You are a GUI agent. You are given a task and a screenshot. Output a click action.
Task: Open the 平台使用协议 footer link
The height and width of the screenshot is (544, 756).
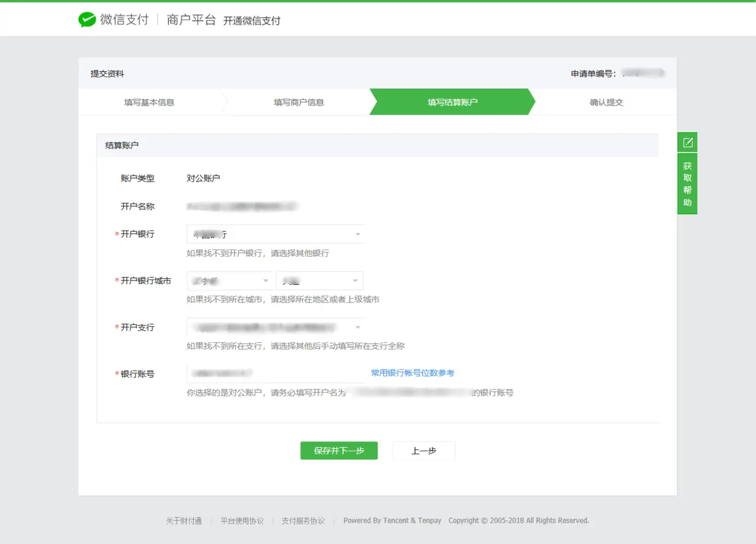242,521
